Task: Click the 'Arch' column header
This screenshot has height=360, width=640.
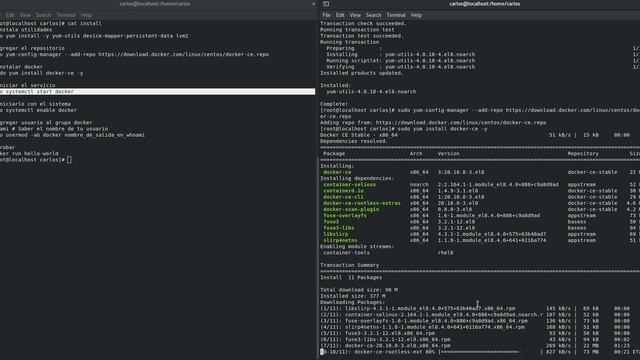Action: pos(416,153)
